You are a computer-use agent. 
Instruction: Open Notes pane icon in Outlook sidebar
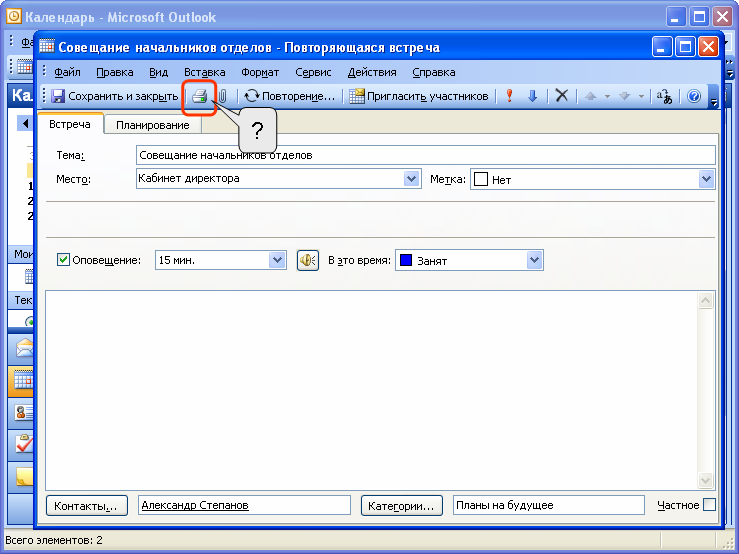coord(24,476)
